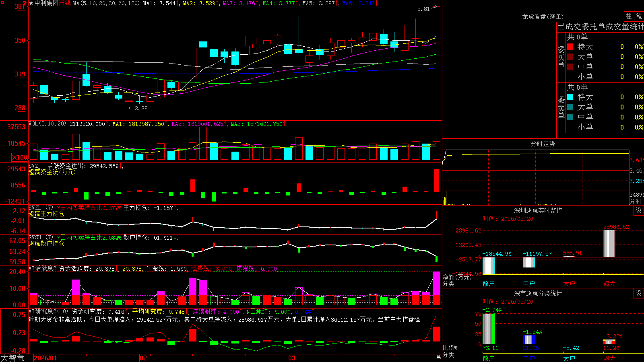Open 设 settings for 深圳超赢实时监控
Screen dimensions: 644x362
[x=639, y=210]
